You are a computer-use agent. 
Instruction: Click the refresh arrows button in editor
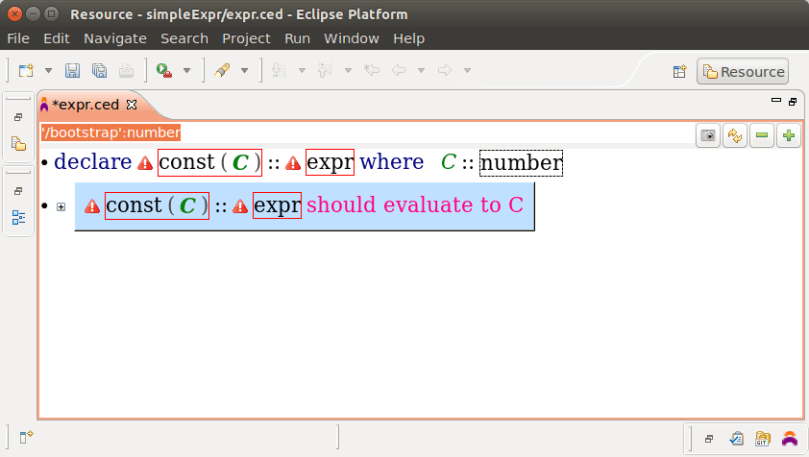(735, 136)
